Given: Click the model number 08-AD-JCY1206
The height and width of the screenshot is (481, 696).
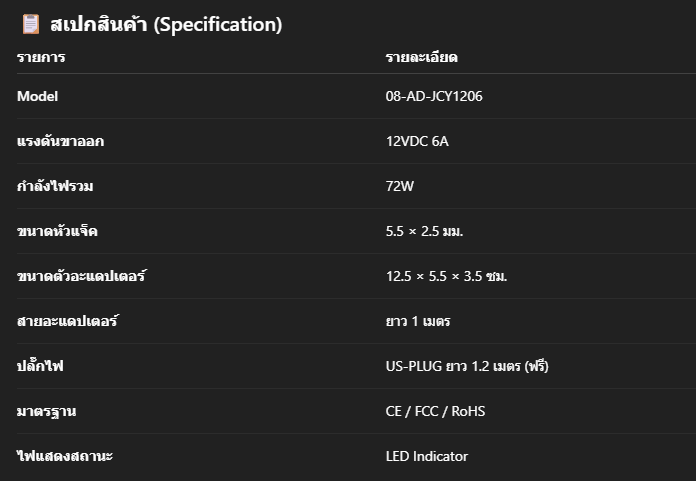Looking at the screenshot, I should click(x=434, y=96).
